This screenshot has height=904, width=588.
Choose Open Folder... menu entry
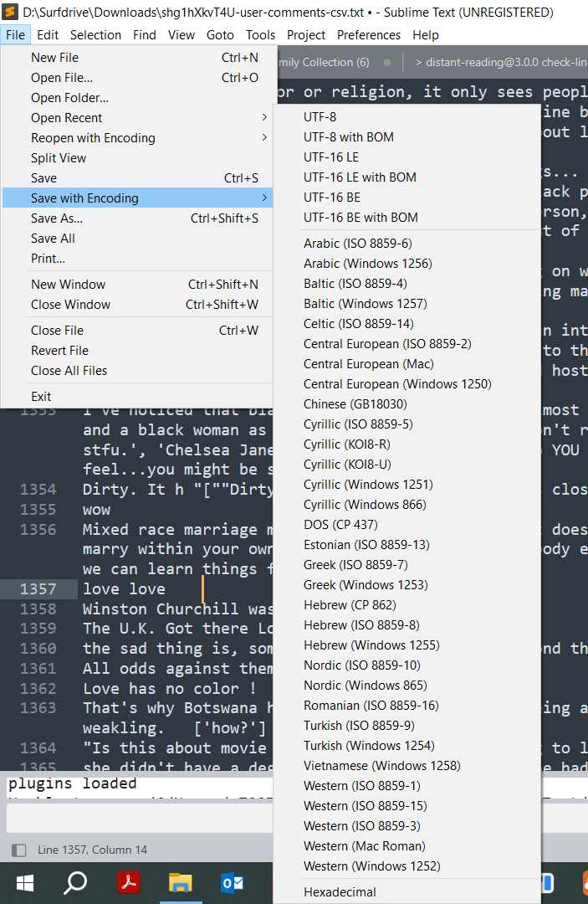click(137, 98)
